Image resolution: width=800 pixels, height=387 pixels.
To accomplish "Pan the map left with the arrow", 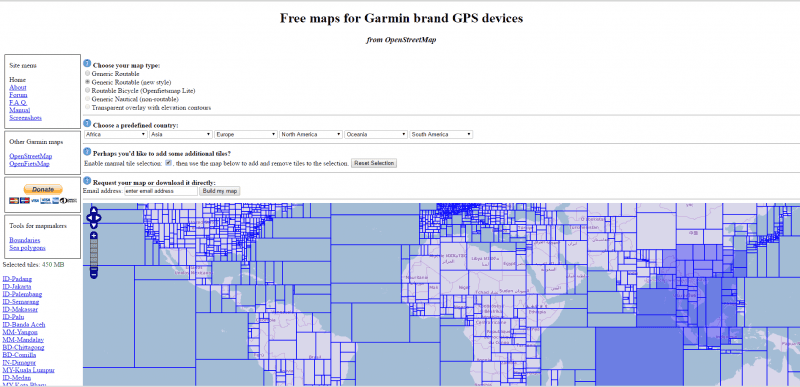I will click(x=89, y=218).
